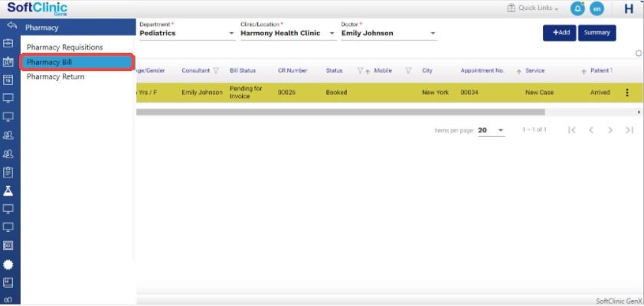Image resolution: width=644 pixels, height=306 pixels.
Task: Expand the Department dropdown showing Pediatrics
Action: 232,34
